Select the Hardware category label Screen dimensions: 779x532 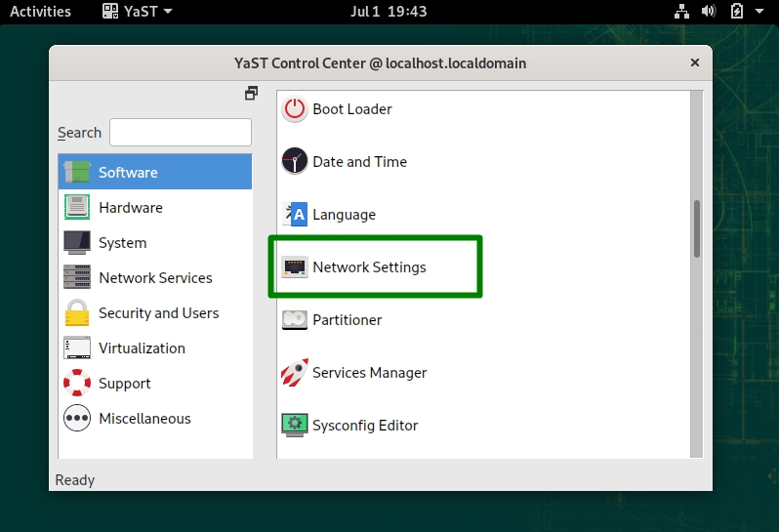tap(131, 208)
